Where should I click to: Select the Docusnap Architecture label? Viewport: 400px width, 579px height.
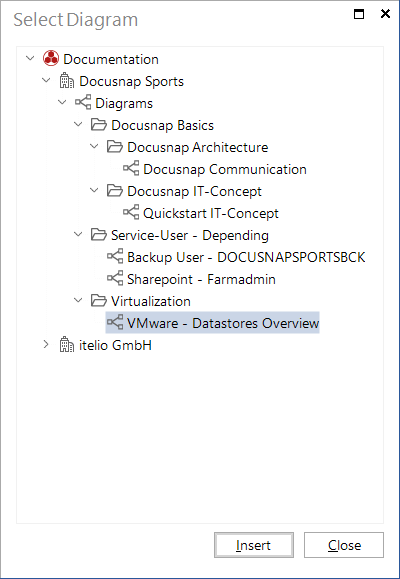(198, 147)
